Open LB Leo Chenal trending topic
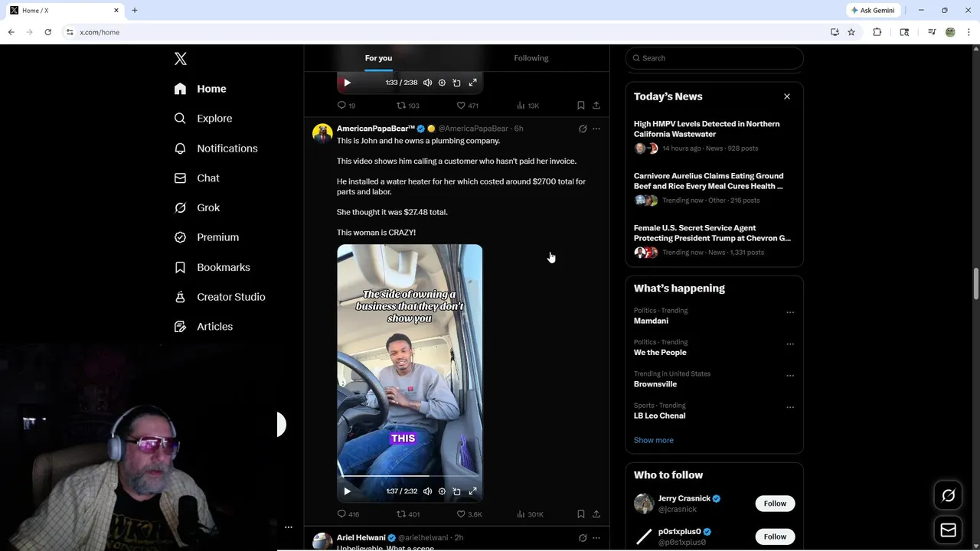The image size is (980, 551). (x=659, y=416)
